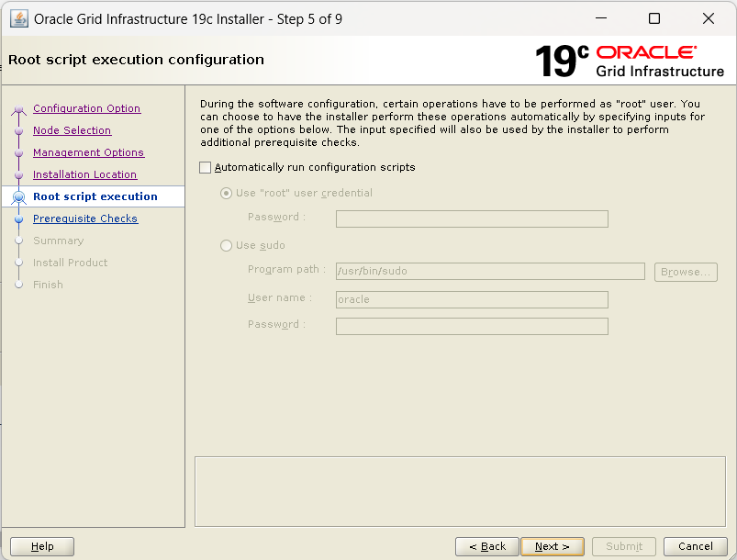Click the sudo Password field

click(x=472, y=327)
